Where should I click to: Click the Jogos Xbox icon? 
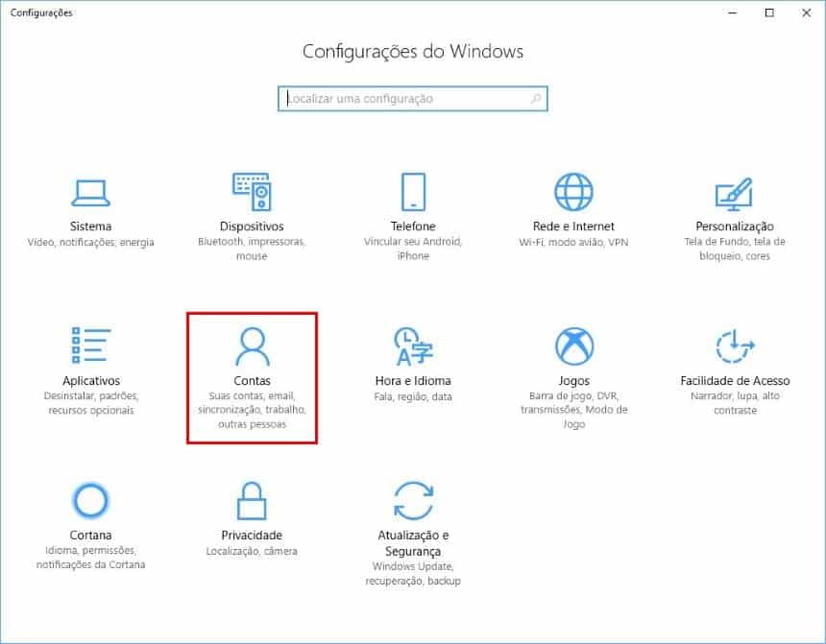574,346
